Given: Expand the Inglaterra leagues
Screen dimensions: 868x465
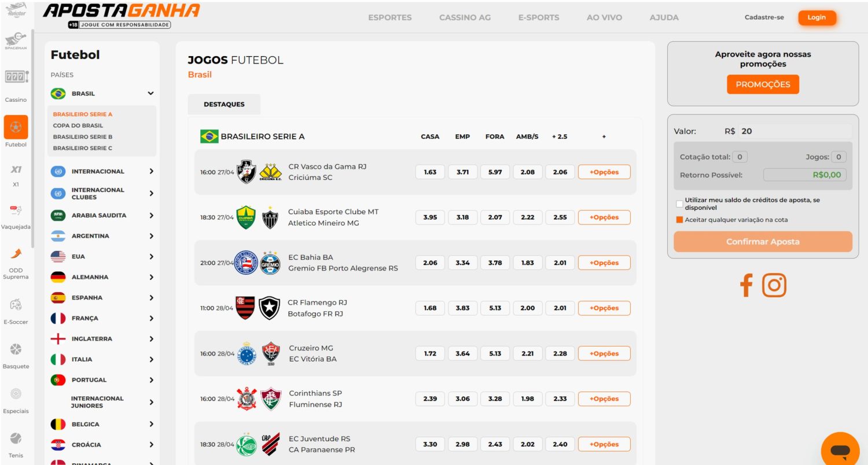Looking at the screenshot, I should (151, 339).
